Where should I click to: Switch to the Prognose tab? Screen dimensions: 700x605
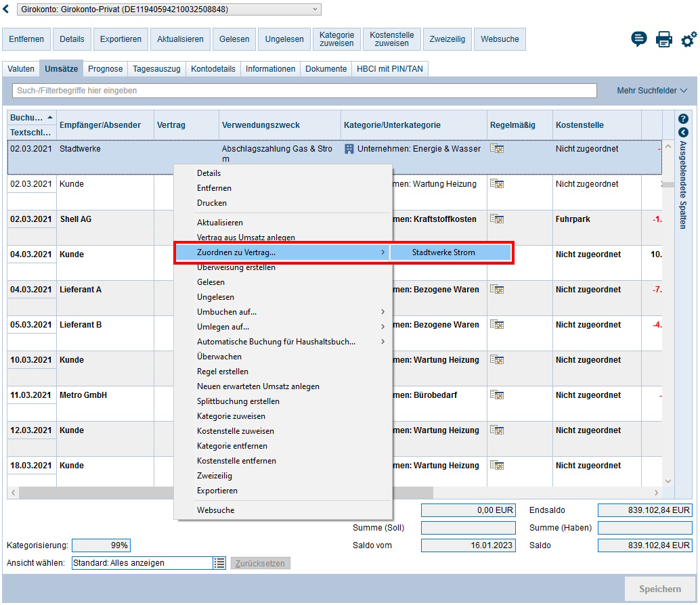(x=106, y=69)
